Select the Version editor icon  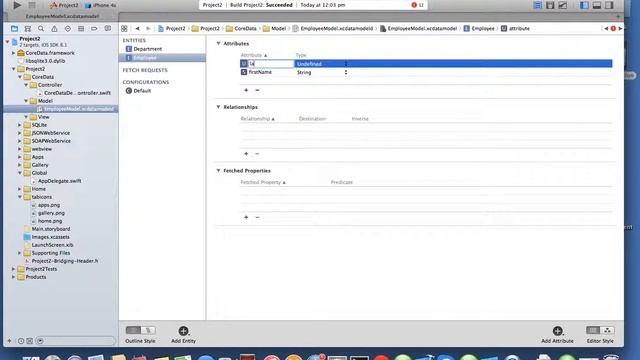click(x=563, y=5)
